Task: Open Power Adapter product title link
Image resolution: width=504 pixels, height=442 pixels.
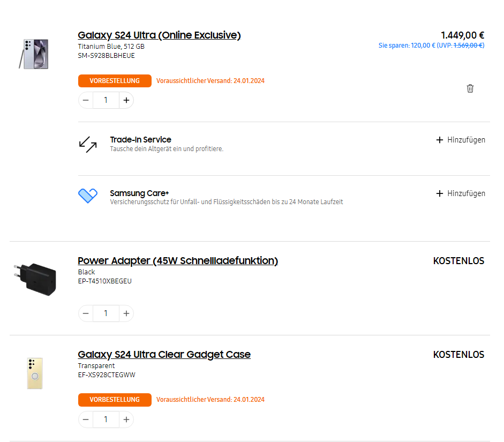Action: (178, 261)
